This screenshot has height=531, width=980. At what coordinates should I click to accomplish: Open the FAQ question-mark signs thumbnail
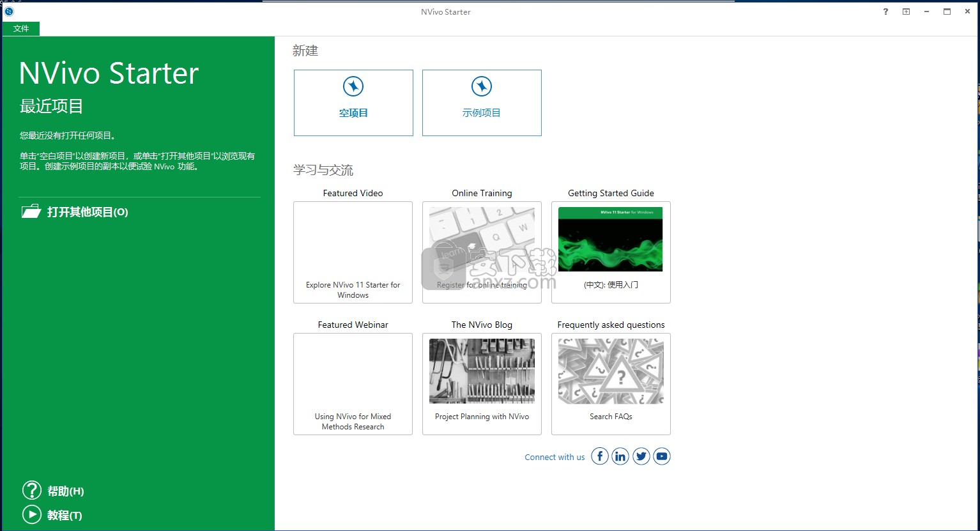coord(611,371)
